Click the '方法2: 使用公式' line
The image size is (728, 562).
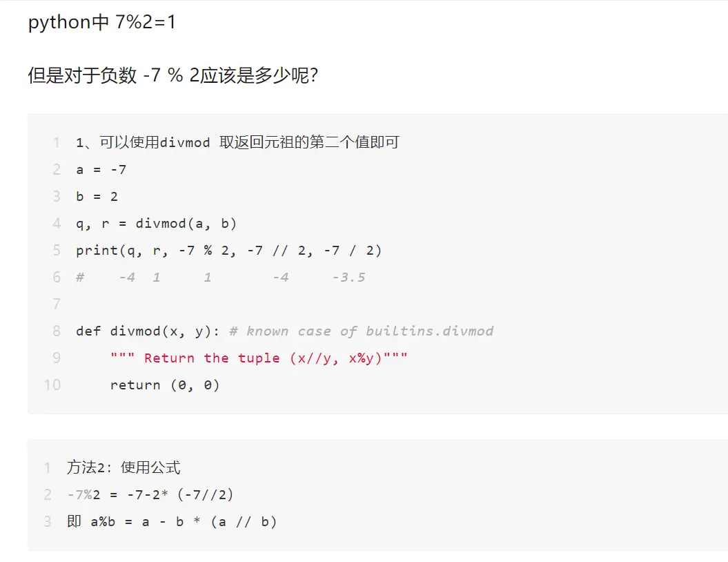[x=124, y=468]
